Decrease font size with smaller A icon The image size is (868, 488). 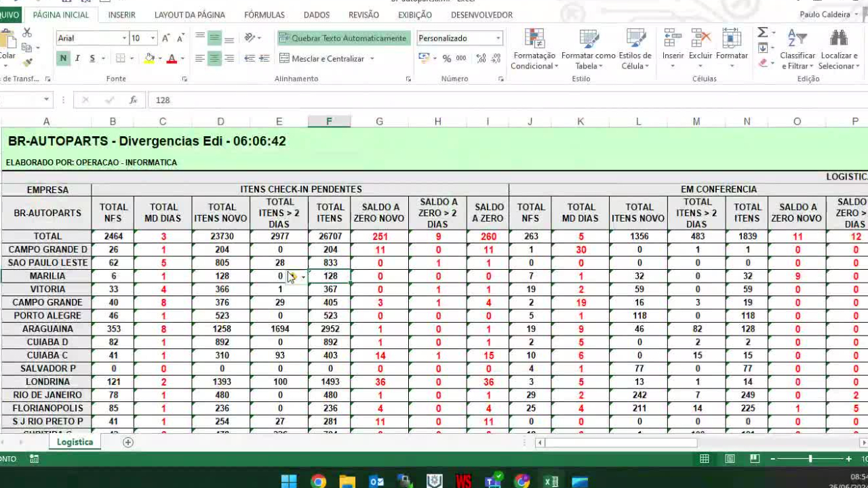click(180, 38)
